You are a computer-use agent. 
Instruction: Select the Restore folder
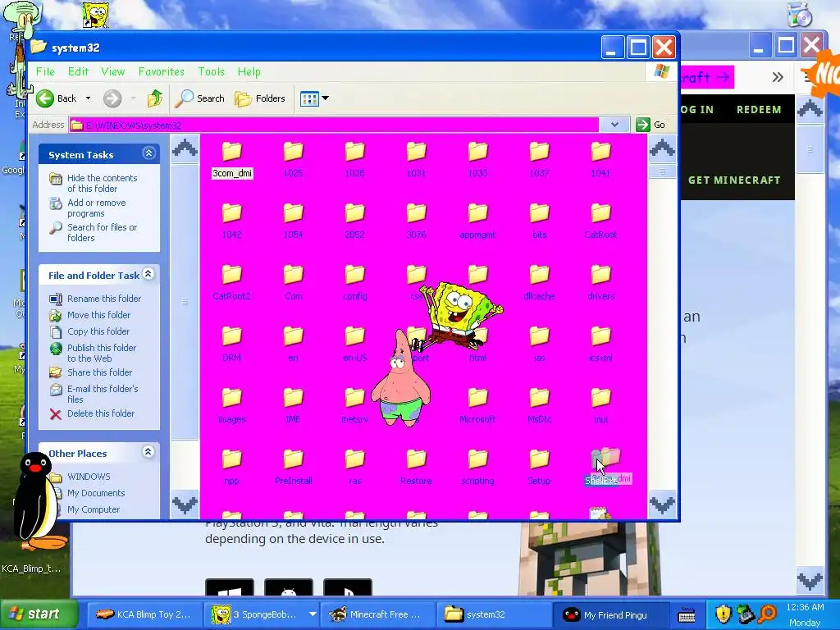(x=416, y=467)
